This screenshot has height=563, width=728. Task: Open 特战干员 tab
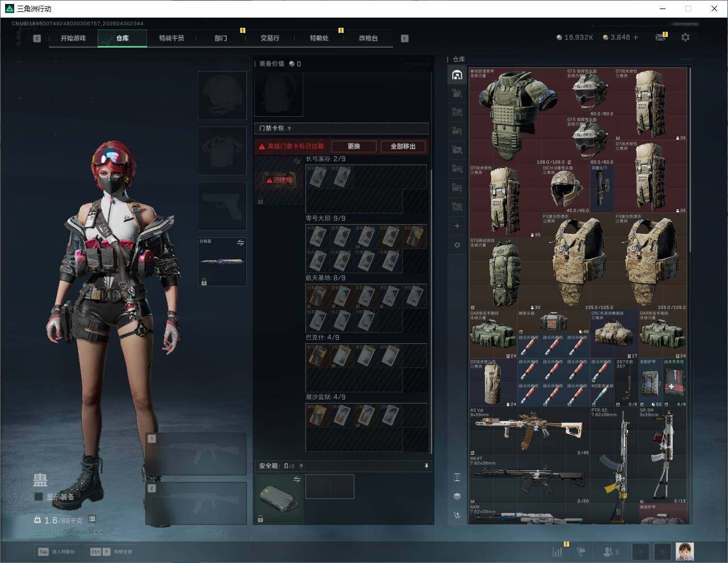(171, 38)
